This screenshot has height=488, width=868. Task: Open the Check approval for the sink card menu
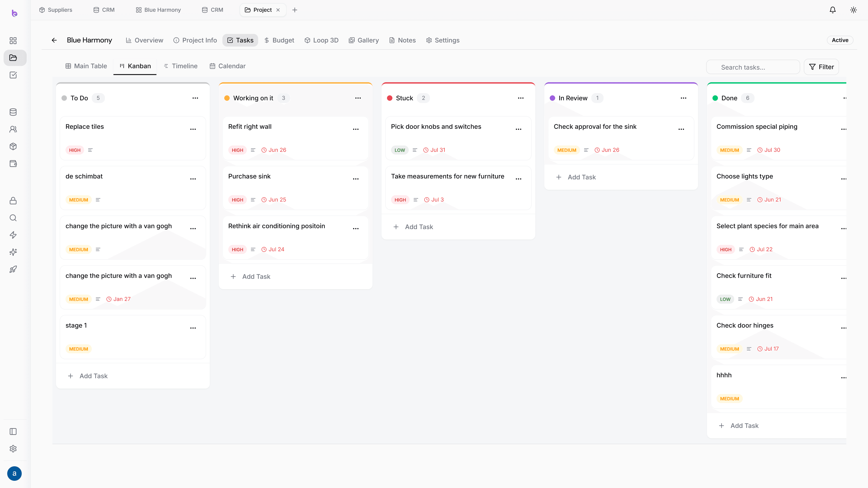681,129
